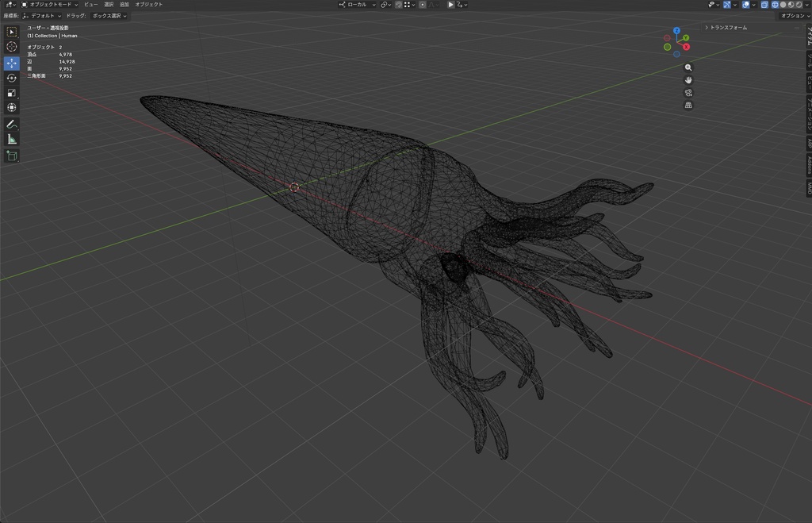The image size is (812, 523).
Task: Open the オブジェクト menu
Action: (x=148, y=4)
